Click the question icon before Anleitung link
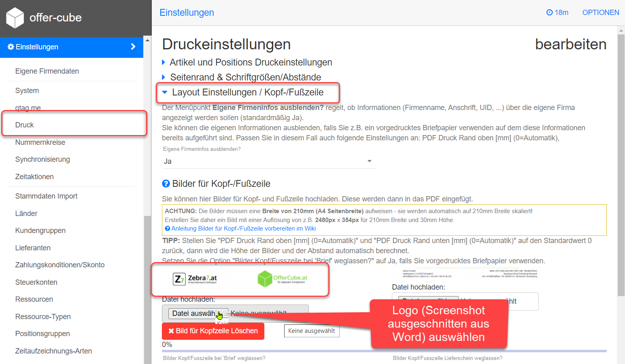Image resolution: width=625 pixels, height=364 pixels. click(168, 229)
